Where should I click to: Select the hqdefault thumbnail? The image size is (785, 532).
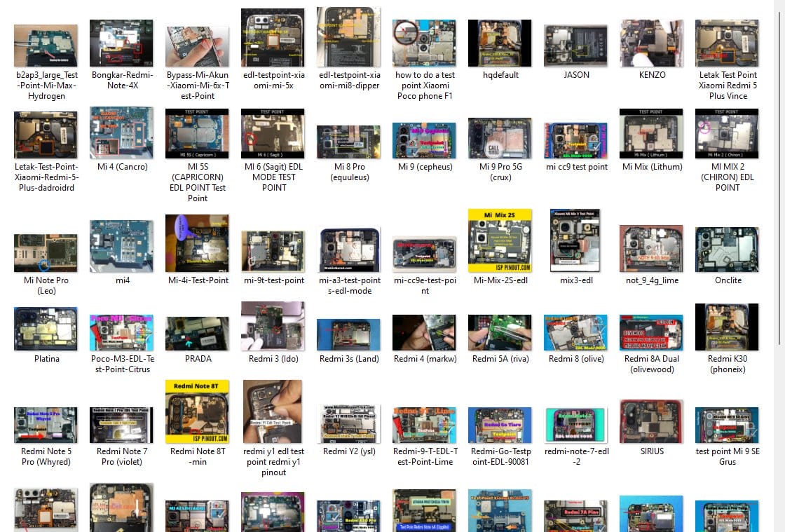500,43
